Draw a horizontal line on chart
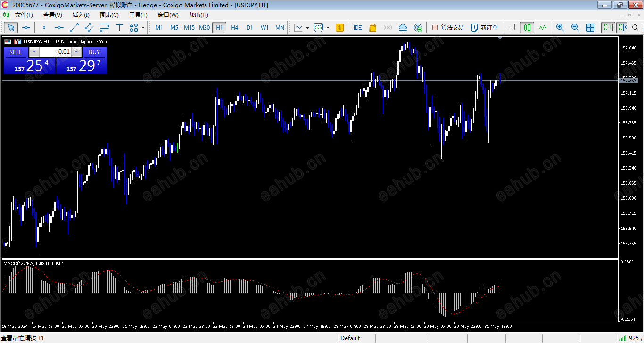 (59, 27)
